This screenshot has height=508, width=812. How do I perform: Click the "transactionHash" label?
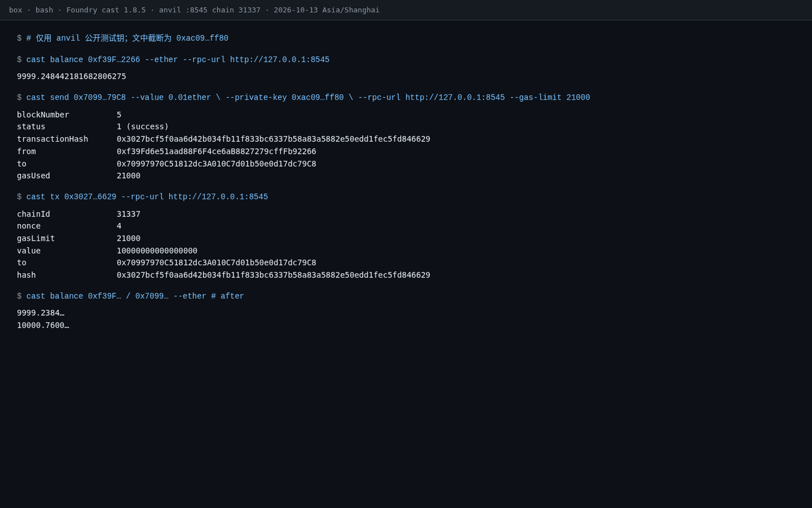pos(53,139)
